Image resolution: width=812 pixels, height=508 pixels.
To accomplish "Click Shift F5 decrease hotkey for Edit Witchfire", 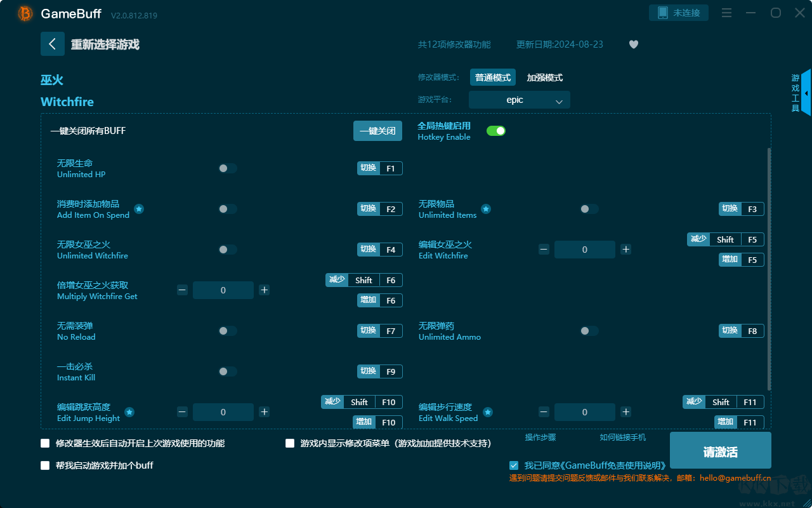I will (726, 239).
